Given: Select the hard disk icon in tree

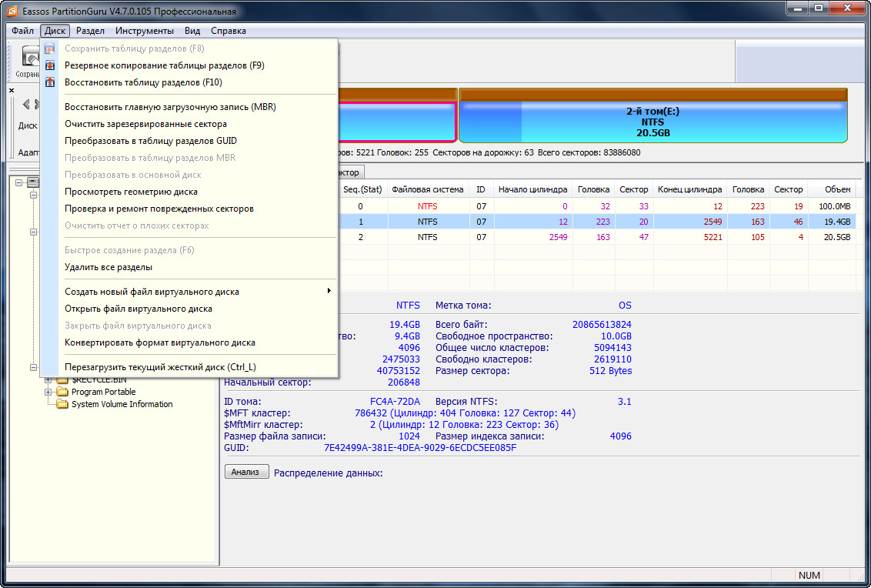Looking at the screenshot, I should pyautogui.click(x=33, y=182).
